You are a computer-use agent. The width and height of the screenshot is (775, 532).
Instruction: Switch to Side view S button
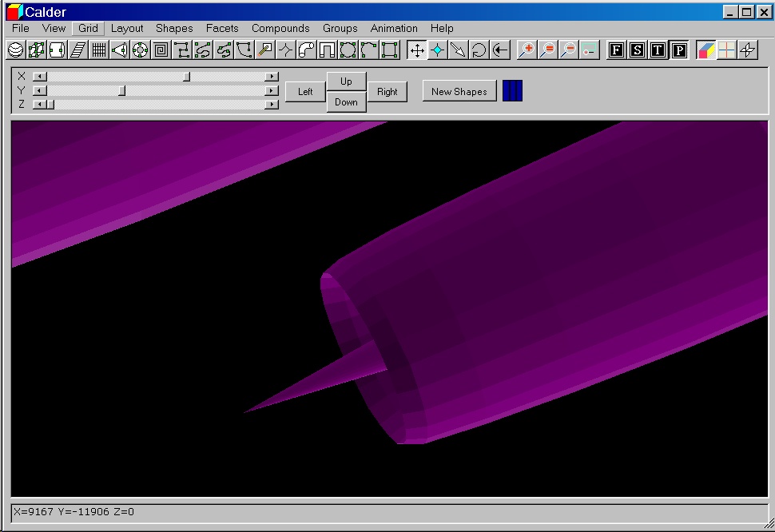[x=637, y=50]
